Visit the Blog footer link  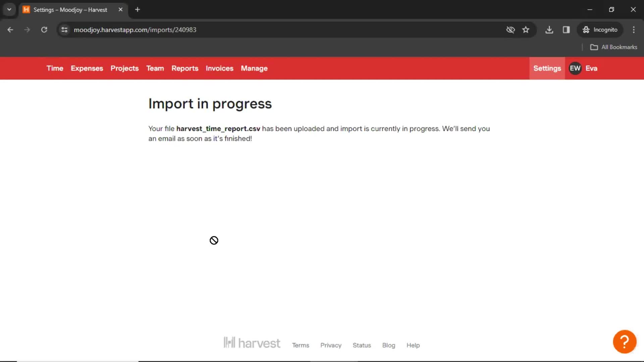coord(388,345)
